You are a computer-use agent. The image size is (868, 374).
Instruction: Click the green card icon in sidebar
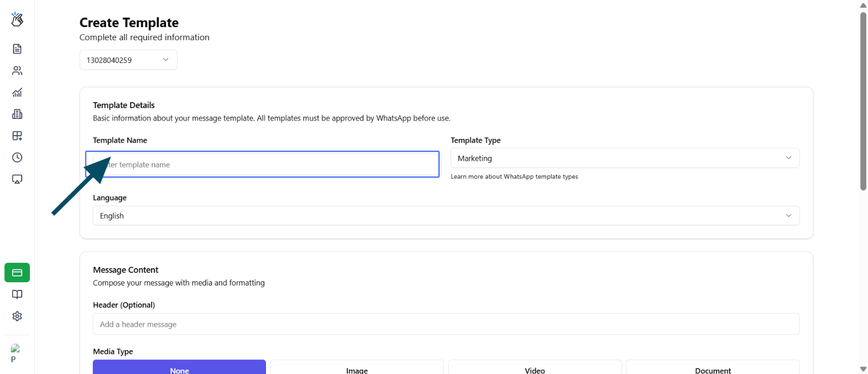pos(17,272)
